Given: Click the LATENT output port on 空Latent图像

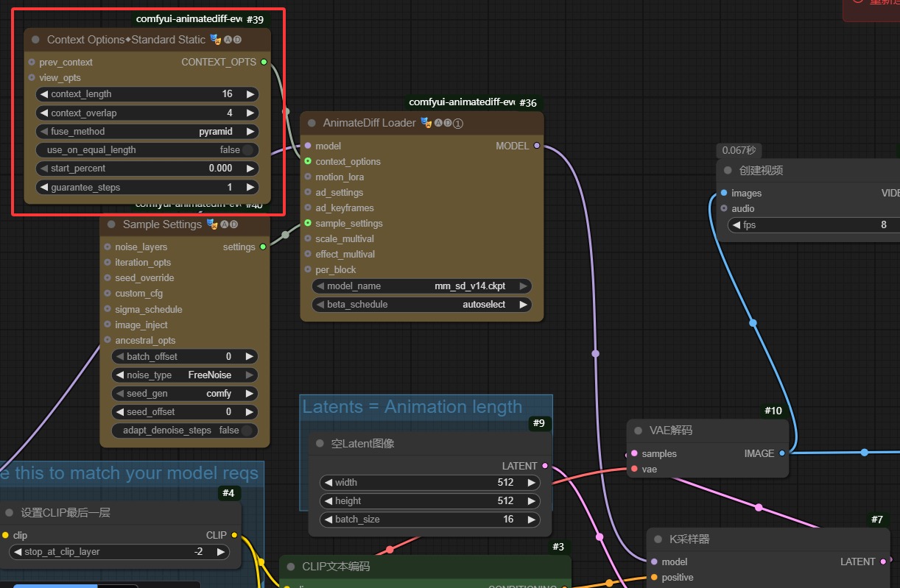Looking at the screenshot, I should tap(544, 466).
